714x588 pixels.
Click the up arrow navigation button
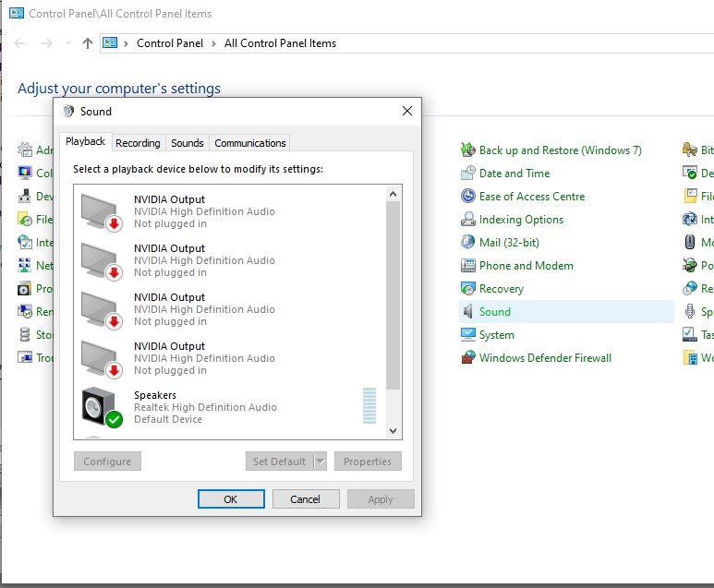click(x=88, y=43)
